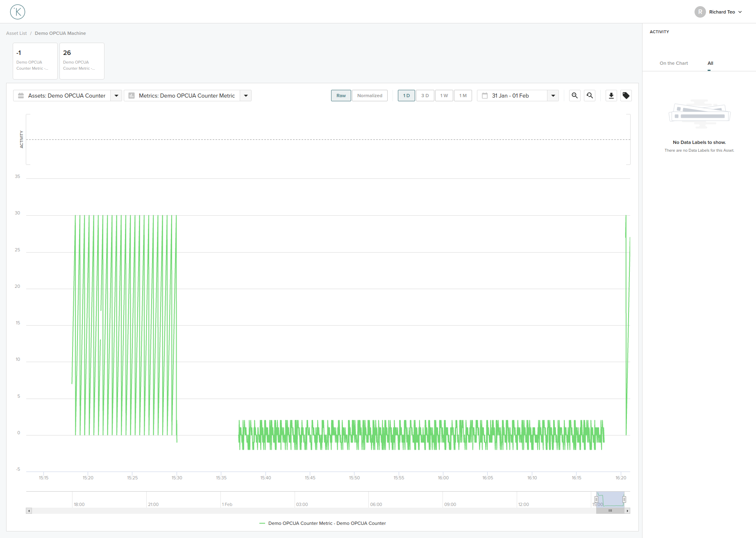Screen dimensions: 756x538
Task: Select the 1M time range option
Action: 463,95
